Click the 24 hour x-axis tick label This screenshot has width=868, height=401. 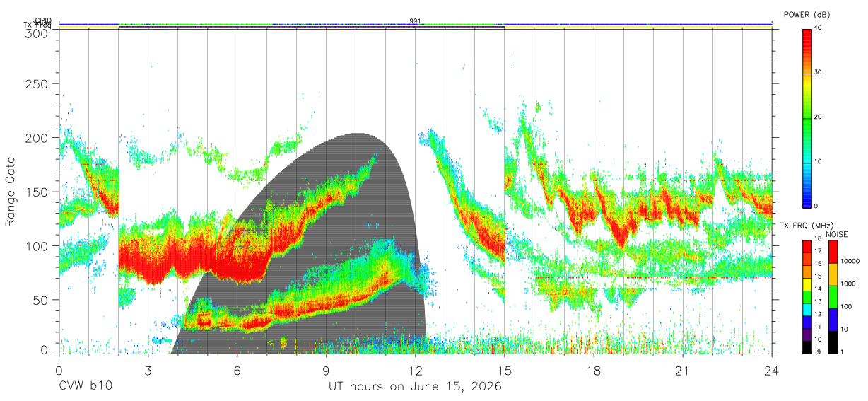772,370
